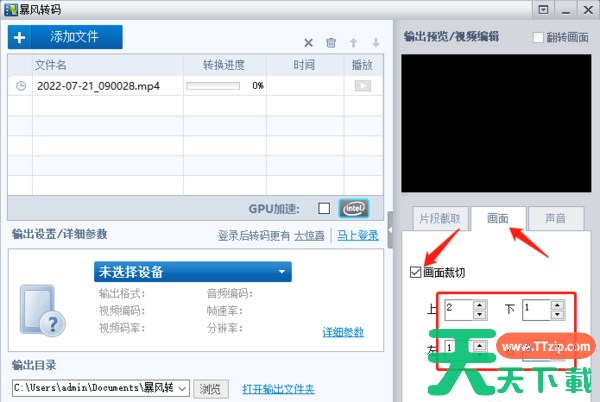The width and height of the screenshot is (600, 402).
Task: Select file 2022-07-21_090028.mp4 in list
Action: [x=98, y=86]
